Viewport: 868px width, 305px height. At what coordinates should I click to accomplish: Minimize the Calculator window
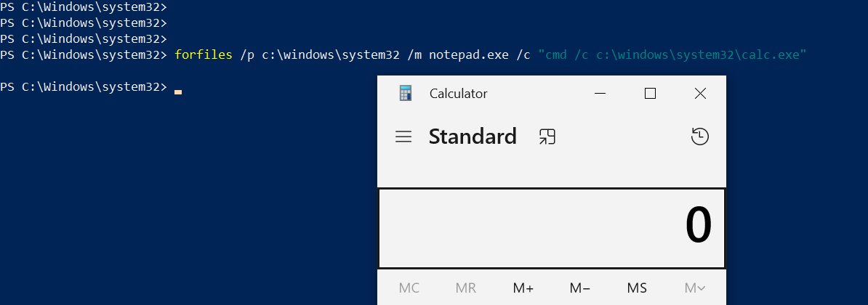coord(600,94)
